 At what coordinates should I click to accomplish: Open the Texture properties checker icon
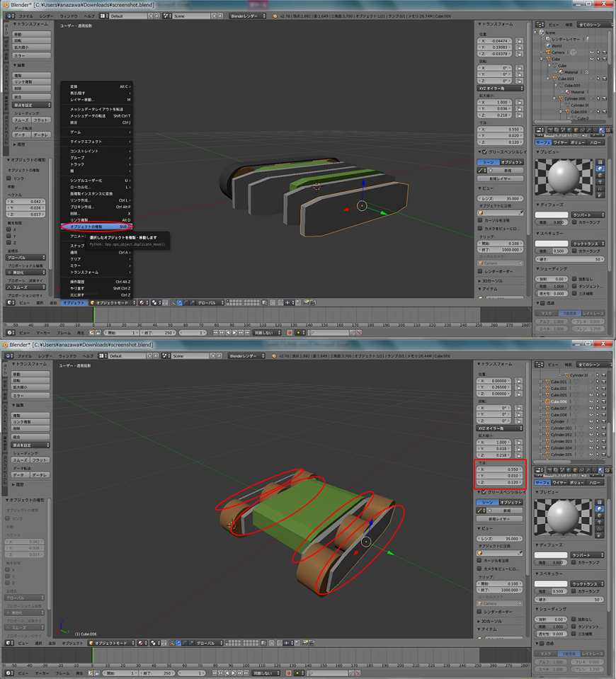pyautogui.click(x=608, y=130)
